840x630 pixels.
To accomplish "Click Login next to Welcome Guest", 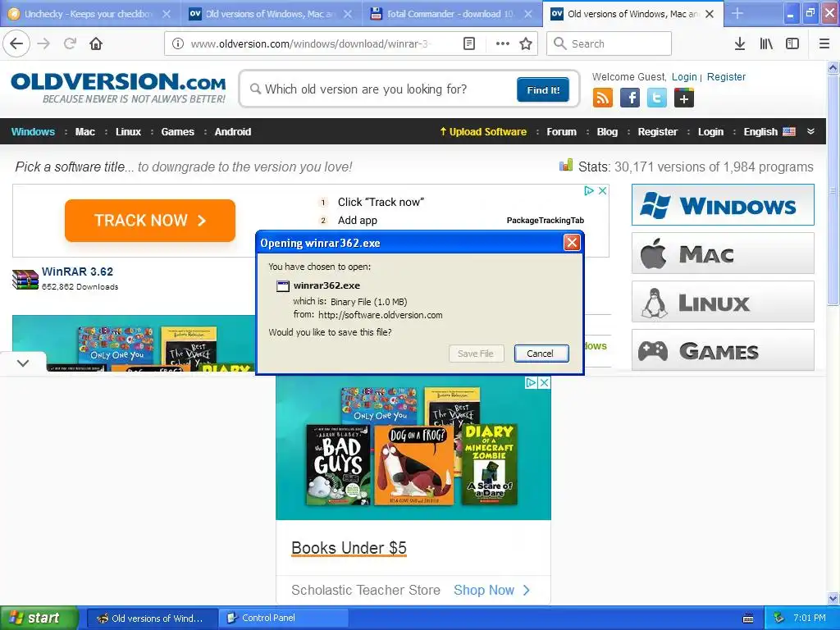I will coord(684,76).
